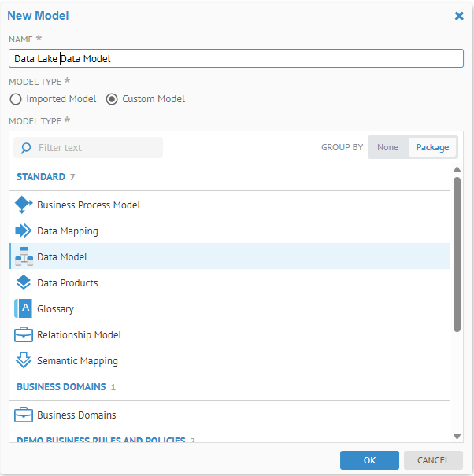Select the Custom Model radio button
Screen dimensions: 474x476
tap(112, 99)
